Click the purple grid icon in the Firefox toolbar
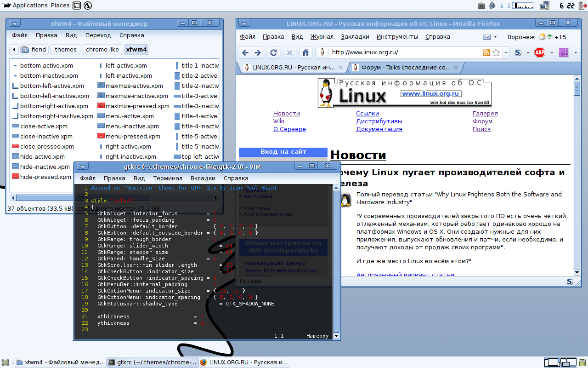 pyautogui.click(x=564, y=52)
